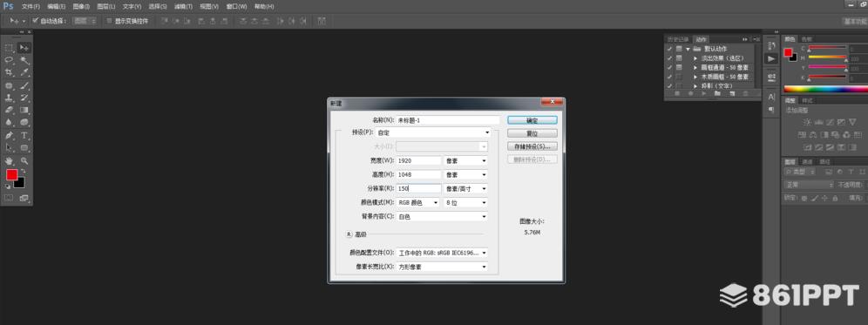Select the History Brush tool
This screenshot has width=868, height=325.
coord(24,98)
